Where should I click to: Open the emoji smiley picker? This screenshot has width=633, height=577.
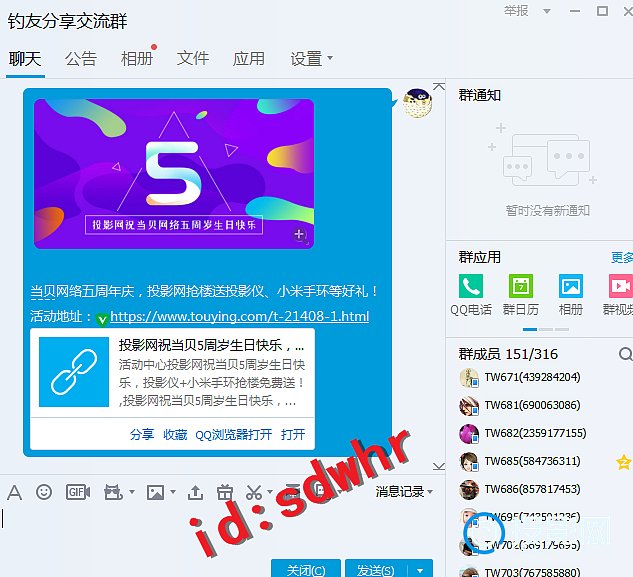coord(44,492)
